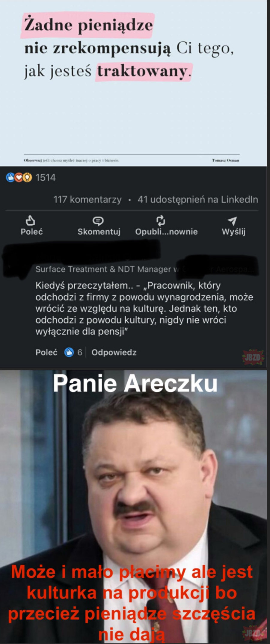This screenshot has height=644, width=270.
Task: Click the repost arrows icon
Action: pos(161,220)
